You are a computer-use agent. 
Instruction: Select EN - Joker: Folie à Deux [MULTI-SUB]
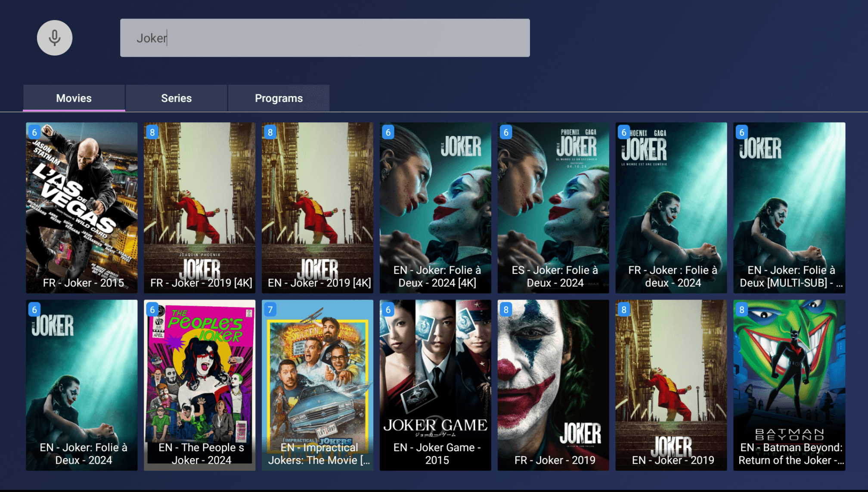pyautogui.click(x=789, y=207)
